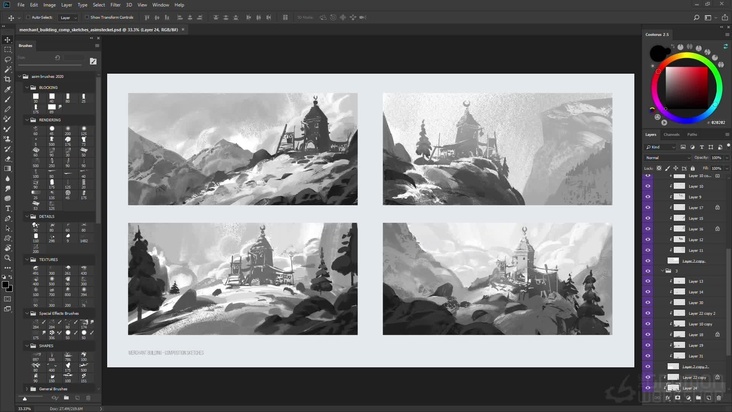
Task: Open the Auto-Select Layer dropdown
Action: pos(68,18)
